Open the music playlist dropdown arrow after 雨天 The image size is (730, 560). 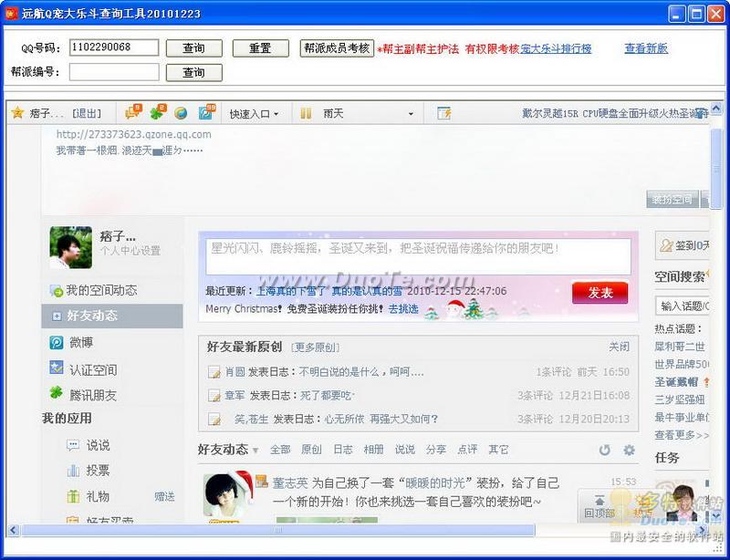coord(411,114)
